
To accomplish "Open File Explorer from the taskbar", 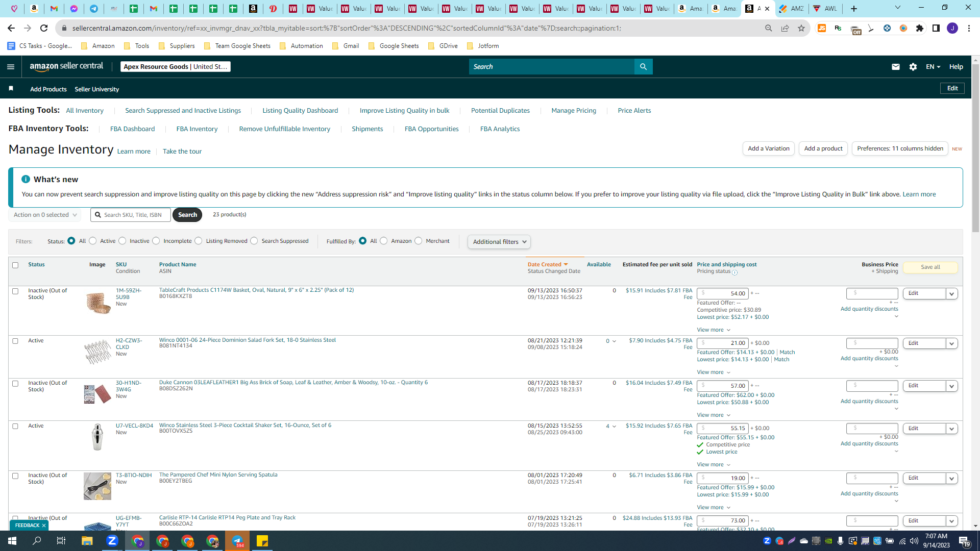I will [87, 541].
